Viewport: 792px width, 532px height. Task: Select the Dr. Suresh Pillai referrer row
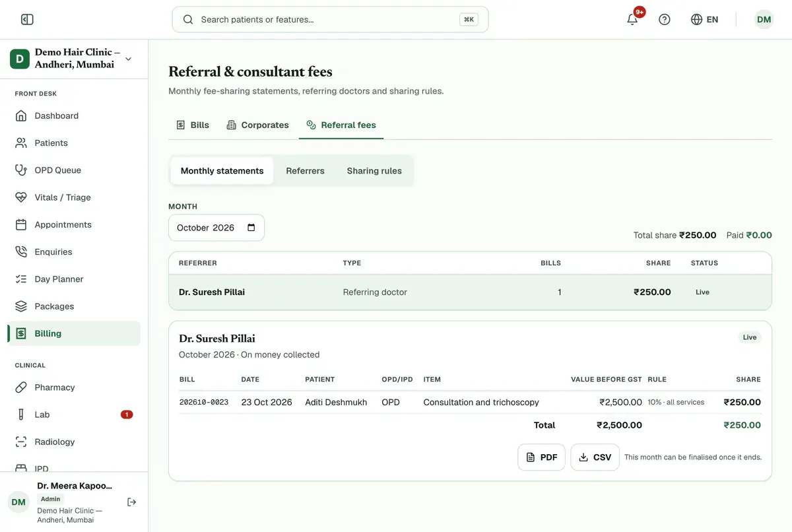click(470, 292)
